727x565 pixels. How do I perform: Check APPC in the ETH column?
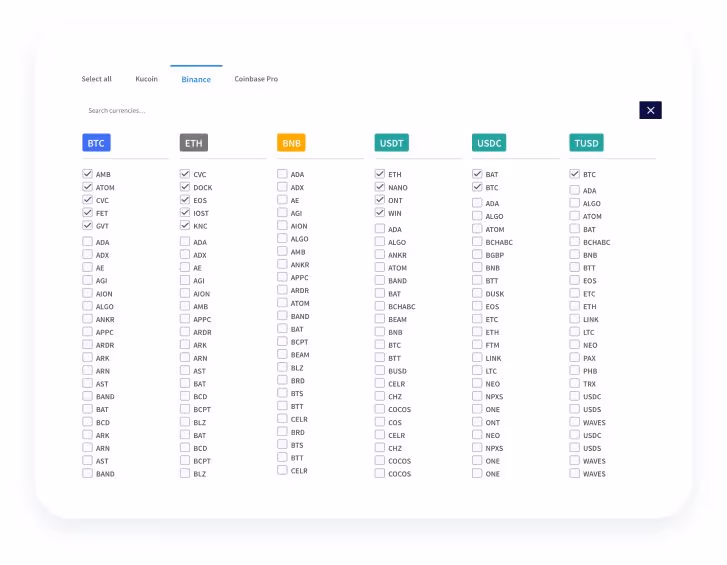coord(185,319)
